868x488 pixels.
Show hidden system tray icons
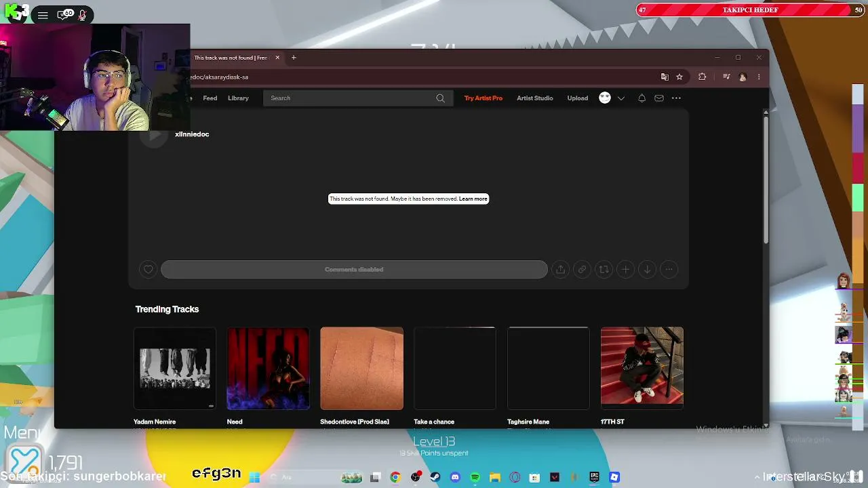click(757, 477)
